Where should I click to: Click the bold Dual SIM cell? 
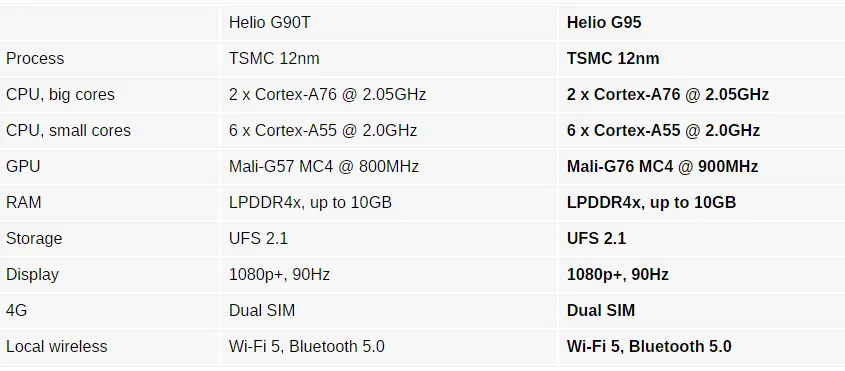(601, 310)
